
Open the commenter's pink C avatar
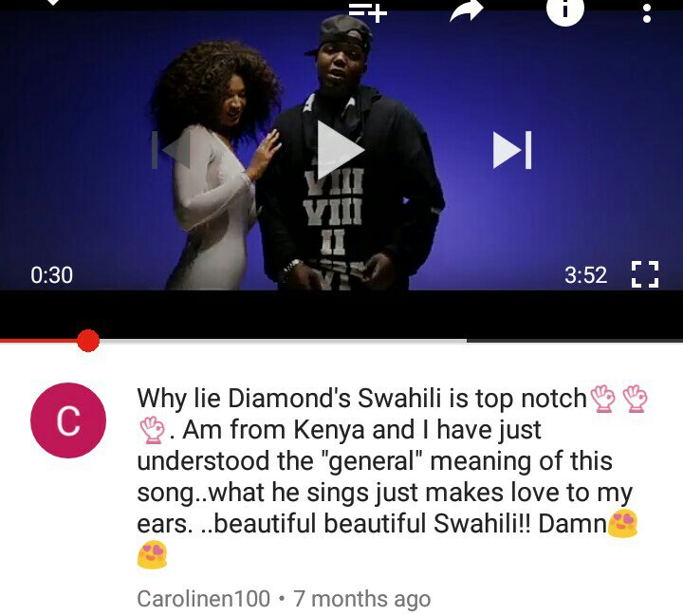pyautogui.click(x=68, y=420)
